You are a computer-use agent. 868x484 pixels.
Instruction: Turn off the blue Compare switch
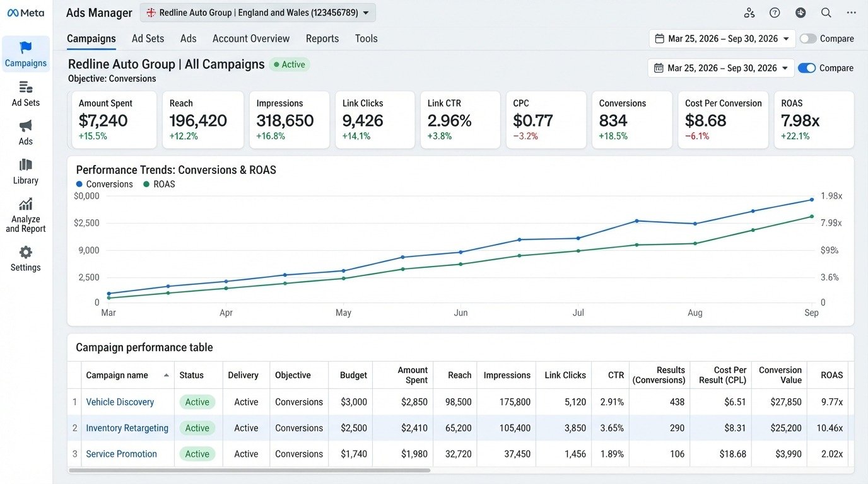tap(807, 68)
